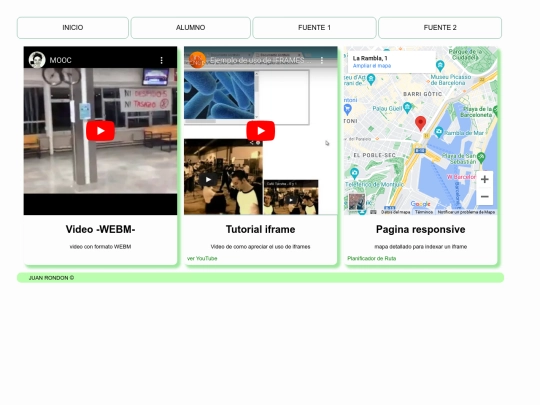Click the Museu Picasso de Barcelona marker
Screen dimensions: 540x405
[440, 65]
